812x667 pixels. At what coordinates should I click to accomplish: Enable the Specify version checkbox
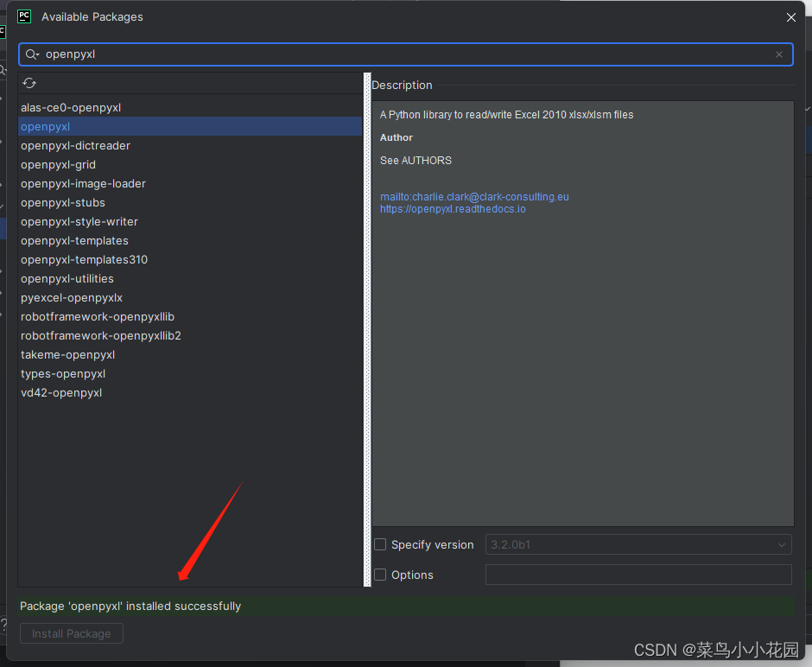click(380, 544)
